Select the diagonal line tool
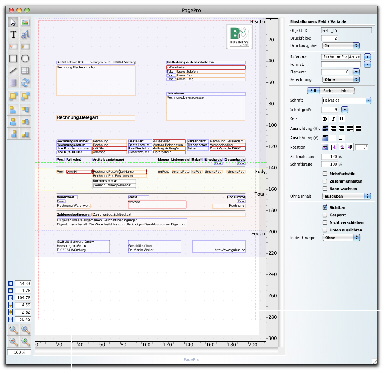Screen dimensions: 389x374 (13, 71)
